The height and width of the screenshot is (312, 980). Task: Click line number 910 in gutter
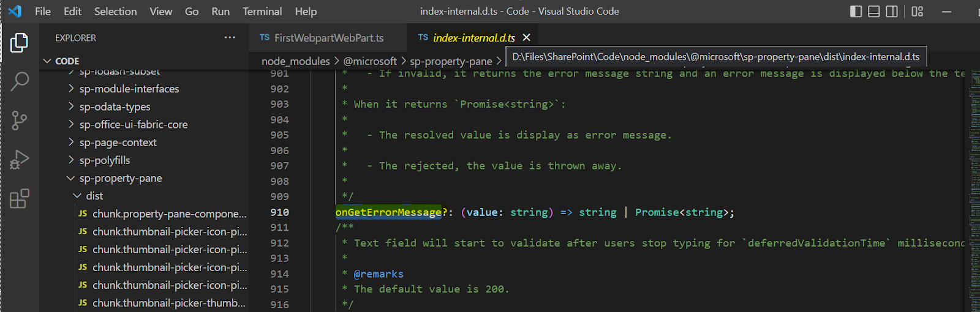pyautogui.click(x=280, y=212)
